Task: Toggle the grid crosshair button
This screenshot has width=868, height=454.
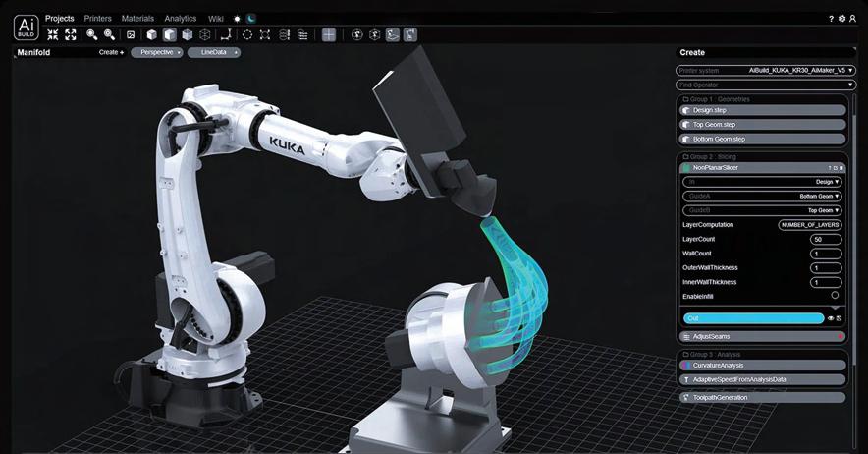Action: 329,35
